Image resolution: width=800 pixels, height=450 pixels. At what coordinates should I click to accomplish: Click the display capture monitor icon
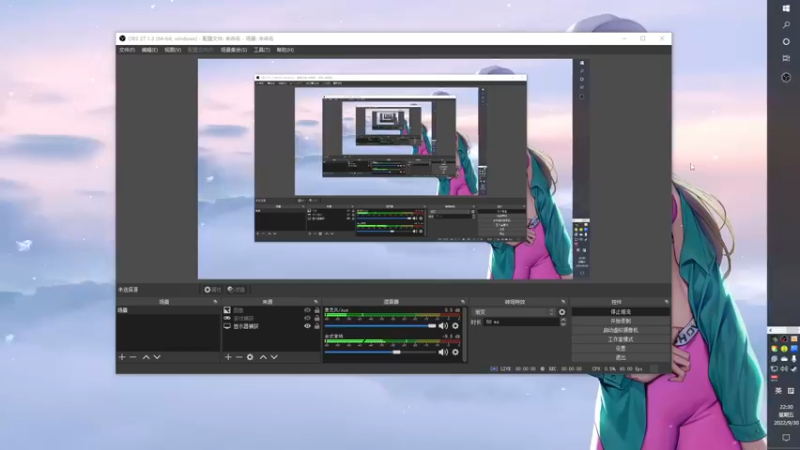(227, 326)
